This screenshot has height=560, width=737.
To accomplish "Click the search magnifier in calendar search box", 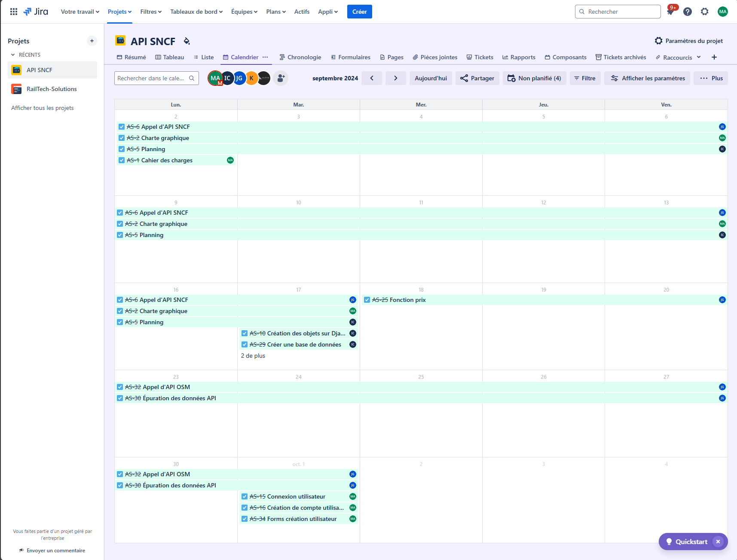I will point(192,78).
